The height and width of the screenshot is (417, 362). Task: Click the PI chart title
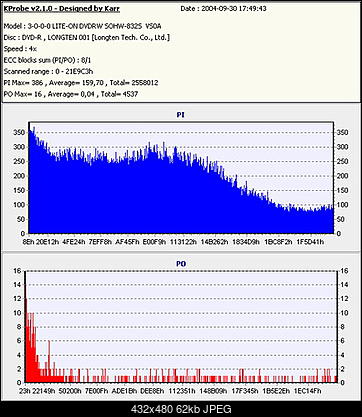click(x=180, y=115)
